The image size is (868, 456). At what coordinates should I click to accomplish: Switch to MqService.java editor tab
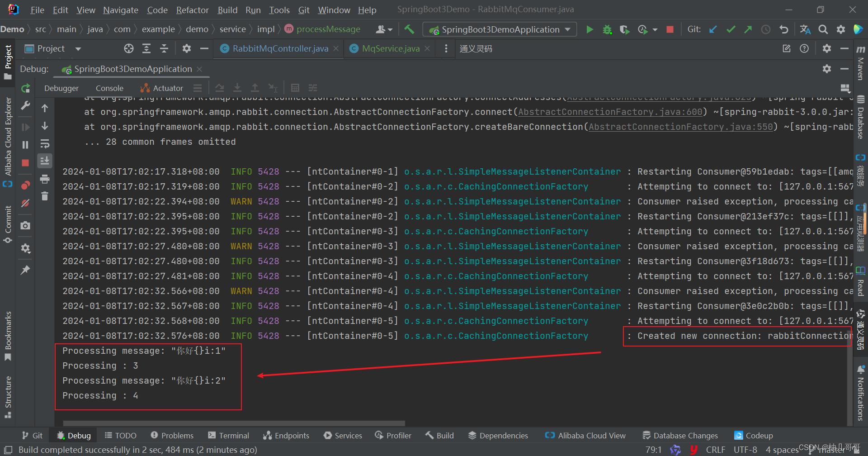(391, 48)
